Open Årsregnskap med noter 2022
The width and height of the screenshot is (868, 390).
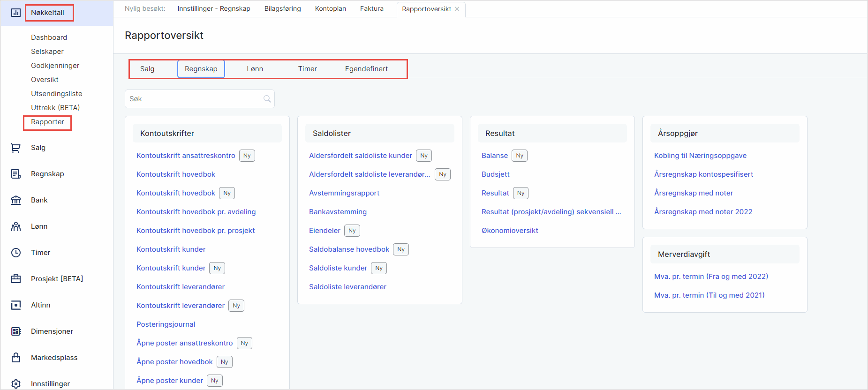click(703, 212)
